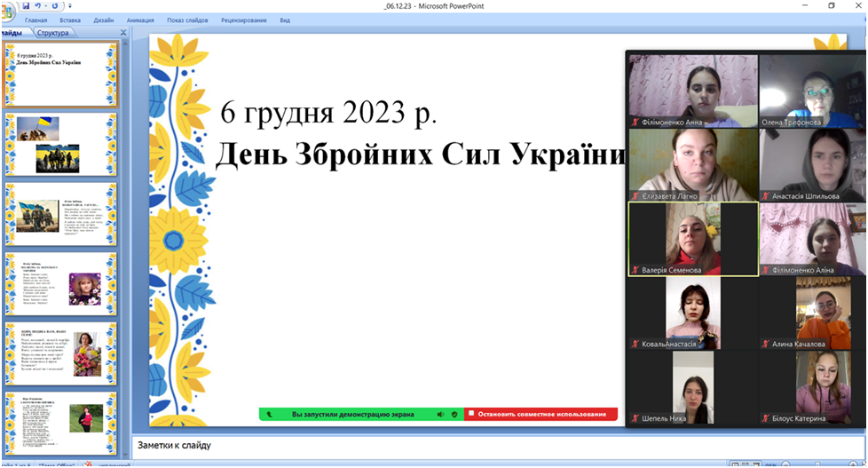Image resolution: width=868 pixels, height=468 pixels.
Task: Select Валерія Семенова's video tile
Action: (693, 239)
